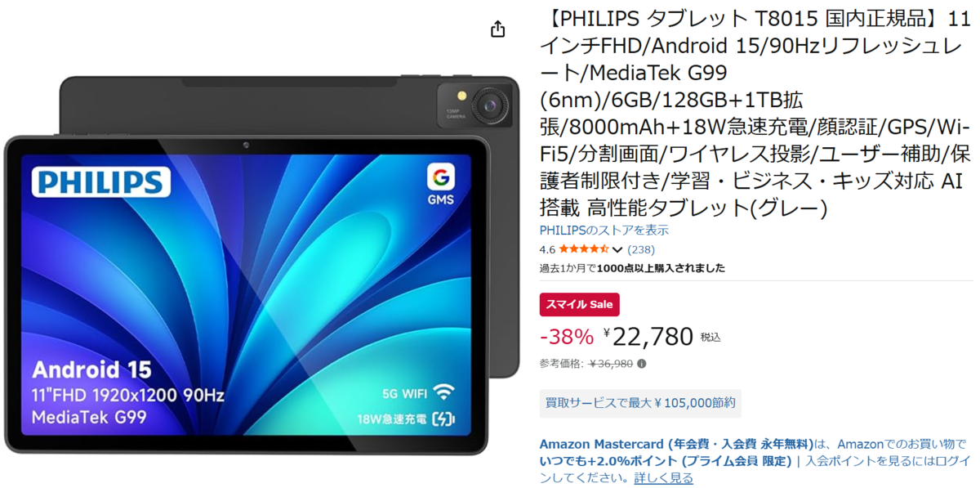Click the info icon next to reference price
Screen dimensions: 980x488
[641, 364]
